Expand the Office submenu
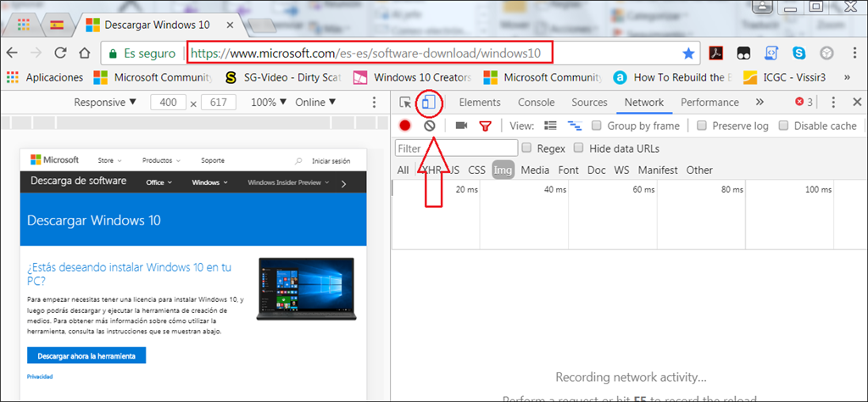 tap(159, 182)
